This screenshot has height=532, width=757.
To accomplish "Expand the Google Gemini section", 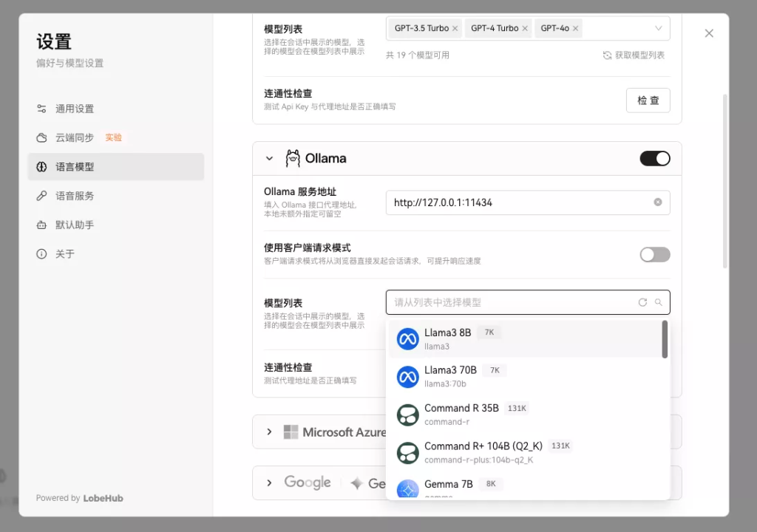I will tap(269, 482).
